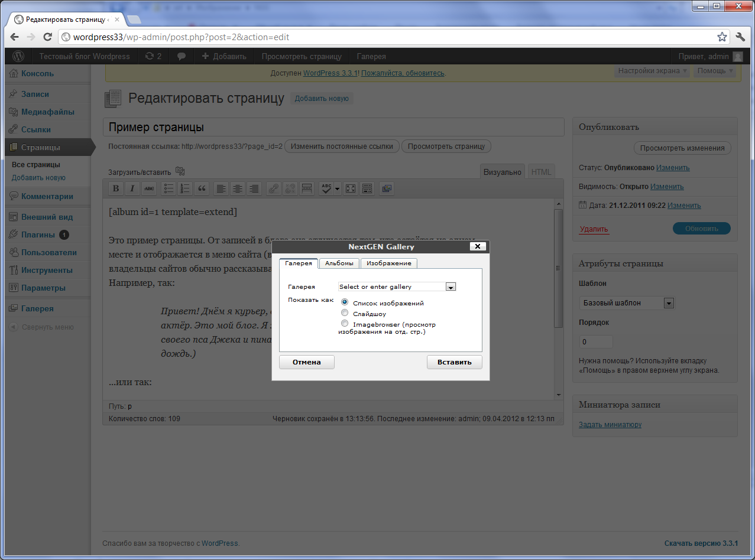The height and width of the screenshot is (560, 755).
Task: Click Вставить button in dialog
Action: [x=455, y=362]
